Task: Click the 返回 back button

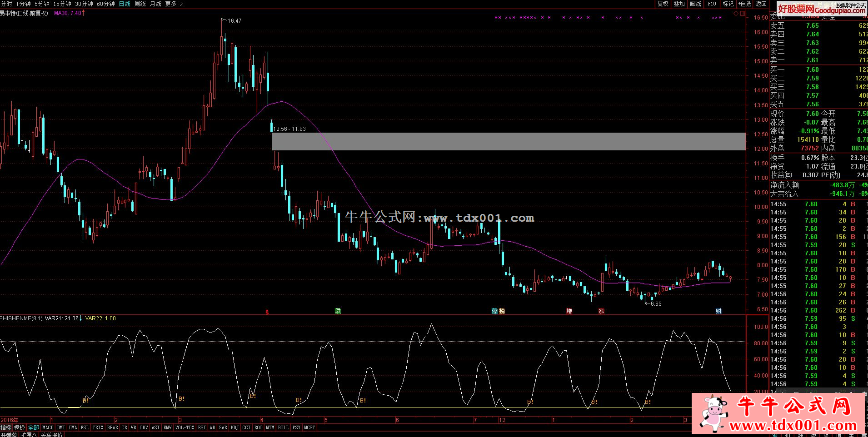Action: coord(761,4)
